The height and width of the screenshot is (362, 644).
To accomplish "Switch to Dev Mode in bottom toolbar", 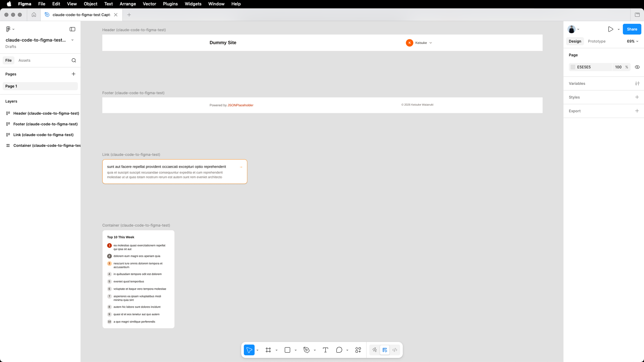I will tap(395, 350).
